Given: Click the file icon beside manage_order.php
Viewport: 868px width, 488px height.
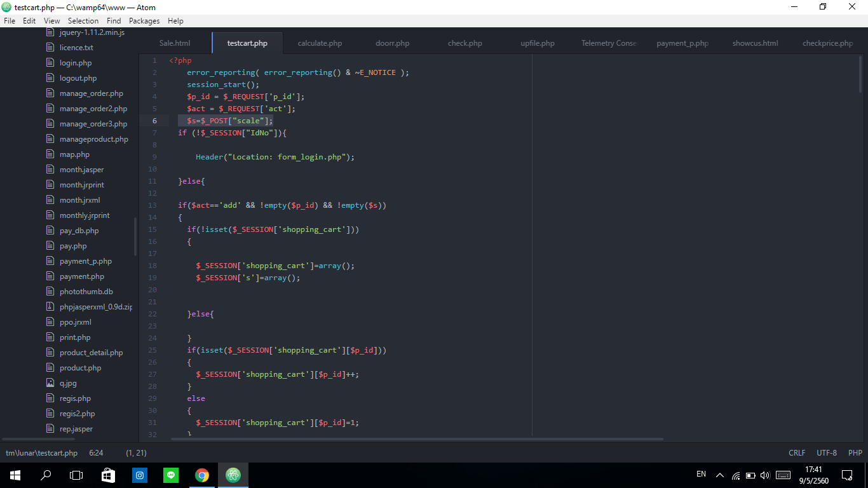Looking at the screenshot, I should [50, 93].
